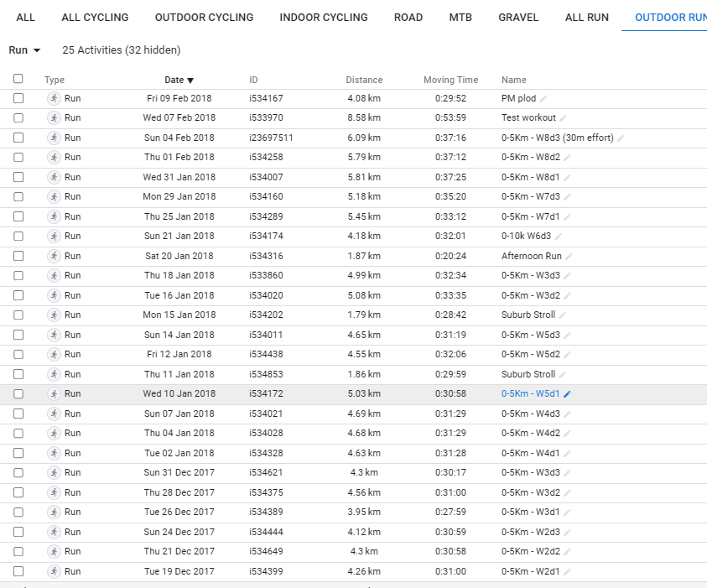This screenshot has height=588, width=707.
Task: Open the 0-5Km - W3d1 activity
Action: pyautogui.click(x=530, y=512)
